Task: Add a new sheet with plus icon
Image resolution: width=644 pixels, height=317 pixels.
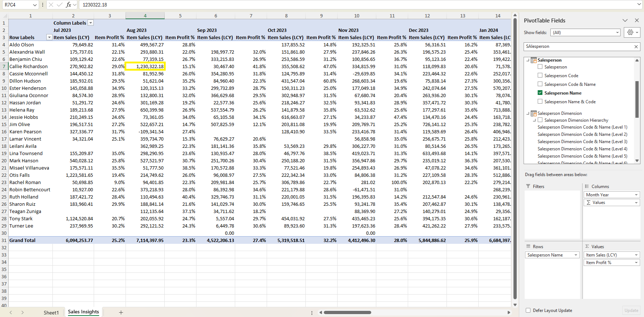Action: (121, 312)
